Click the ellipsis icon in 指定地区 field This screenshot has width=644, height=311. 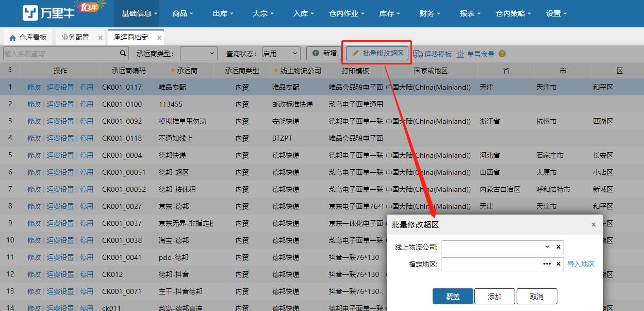click(548, 264)
